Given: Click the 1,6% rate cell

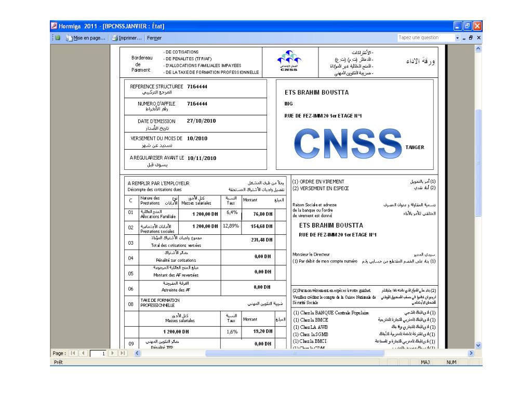Looking at the screenshot, I should [232, 331].
